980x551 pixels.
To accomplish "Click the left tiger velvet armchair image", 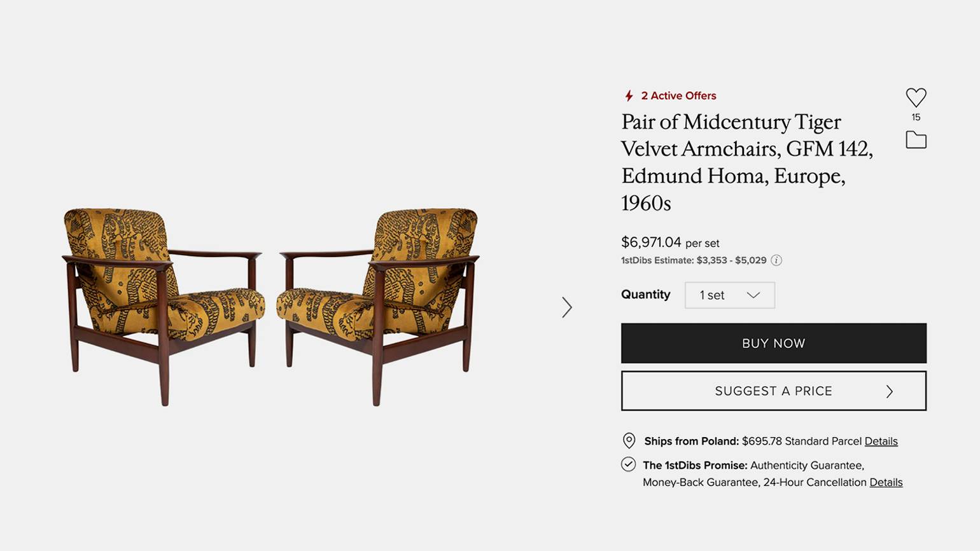I will click(164, 306).
